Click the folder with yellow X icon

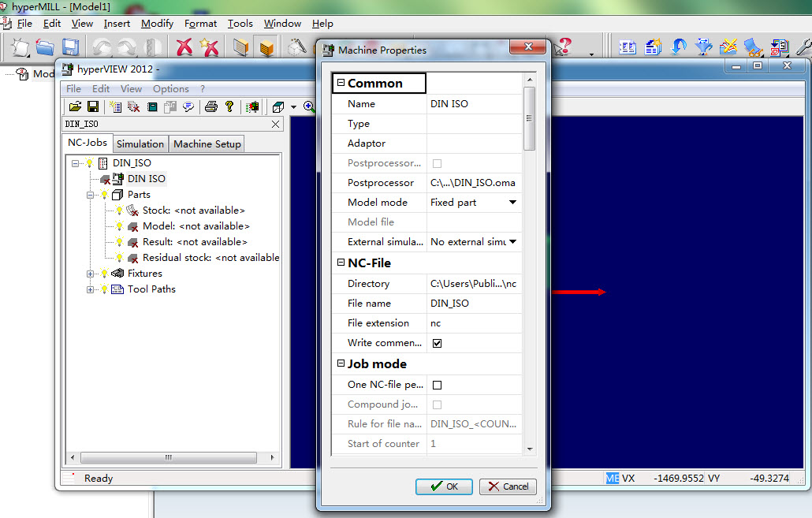(x=728, y=47)
